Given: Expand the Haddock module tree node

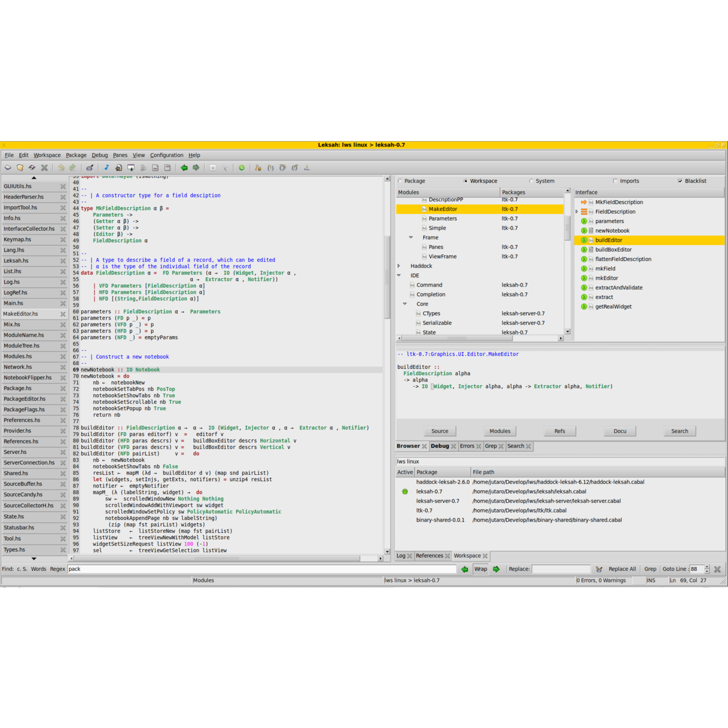Looking at the screenshot, I should pos(399,266).
